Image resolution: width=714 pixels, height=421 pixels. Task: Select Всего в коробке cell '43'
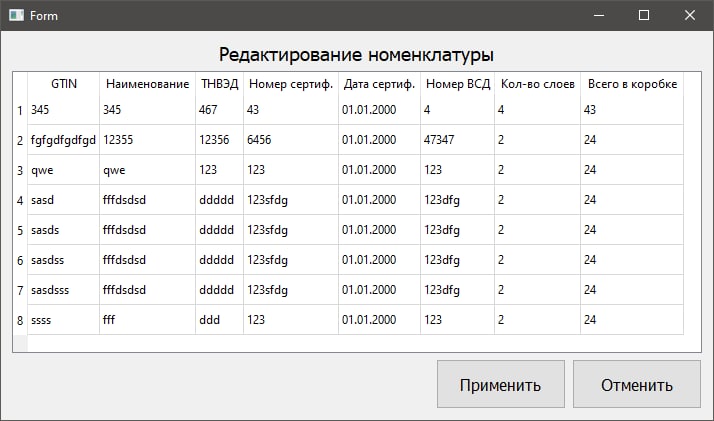tap(632, 110)
